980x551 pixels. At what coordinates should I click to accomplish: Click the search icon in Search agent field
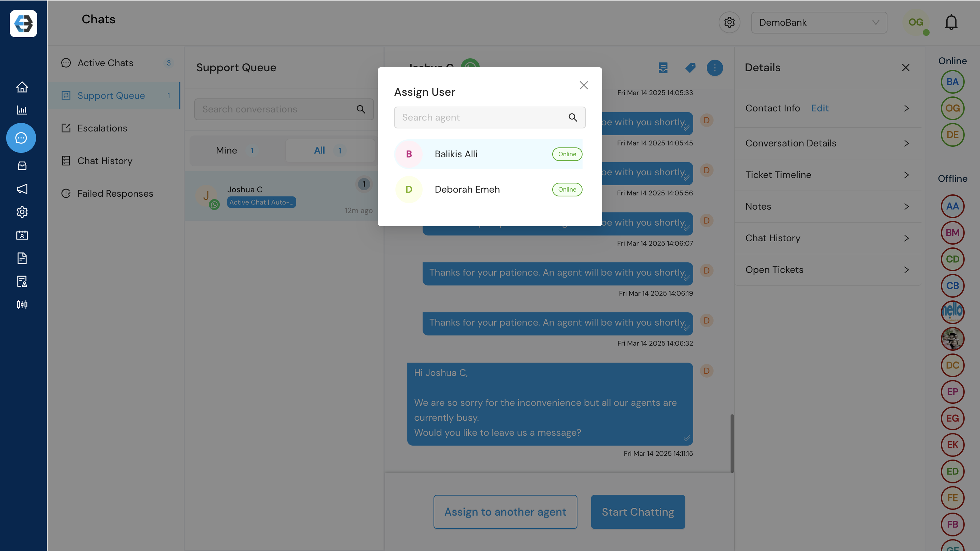(x=573, y=117)
